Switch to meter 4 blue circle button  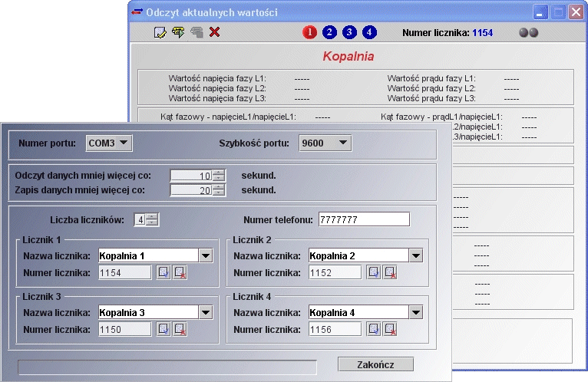(x=369, y=32)
